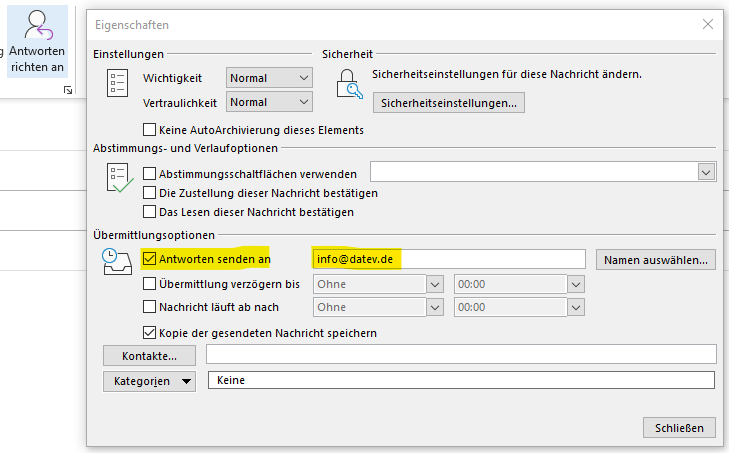This screenshot has height=453, width=729.
Task: Open the ribbon group dialog launcher arrow
Action: [x=68, y=90]
